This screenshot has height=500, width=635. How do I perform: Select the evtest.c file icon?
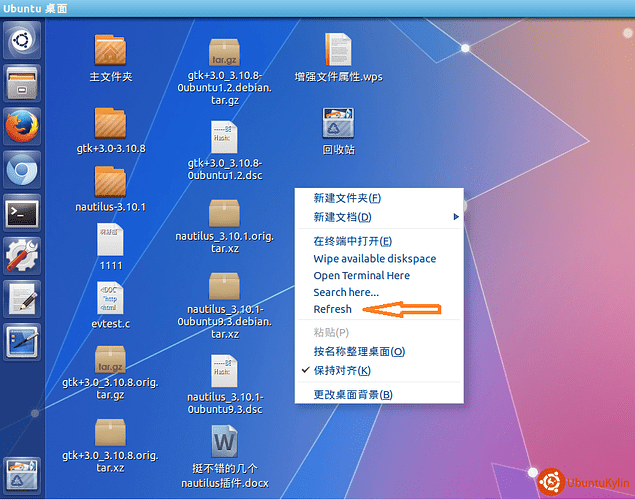(x=110, y=298)
